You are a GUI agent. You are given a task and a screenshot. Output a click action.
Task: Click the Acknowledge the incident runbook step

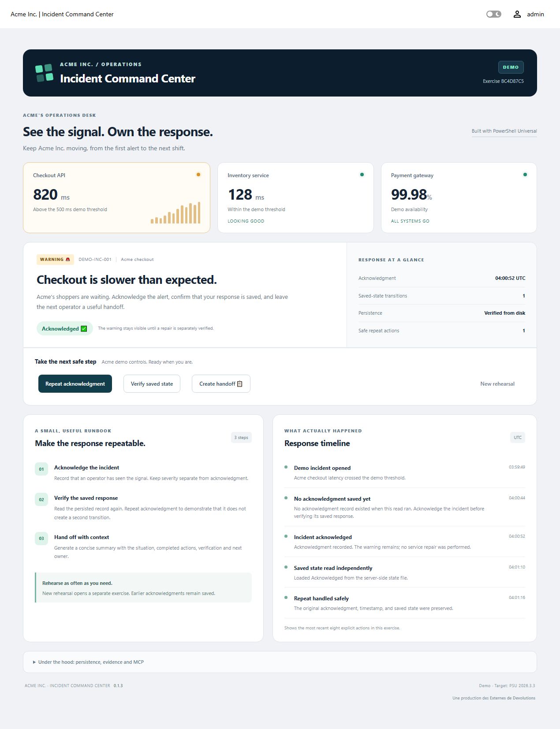[x=143, y=472]
